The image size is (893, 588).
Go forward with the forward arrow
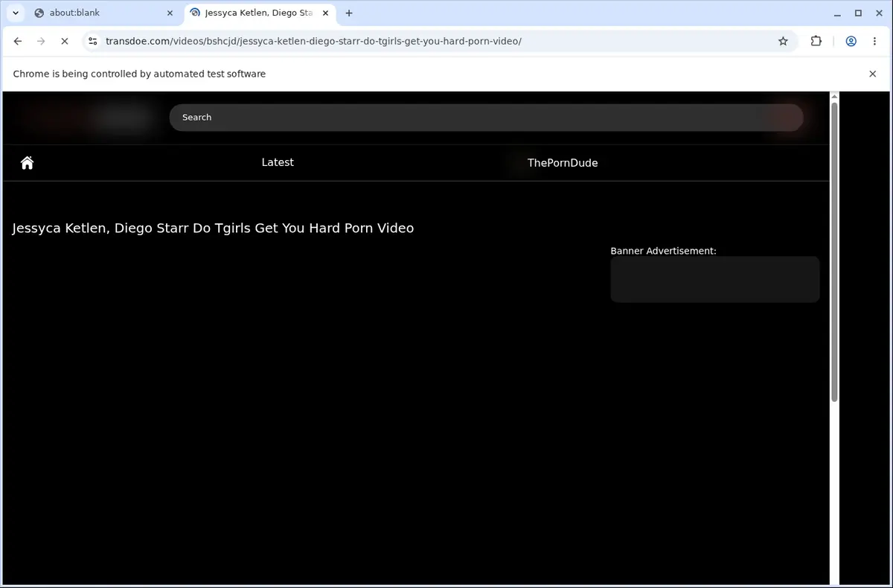coord(41,41)
